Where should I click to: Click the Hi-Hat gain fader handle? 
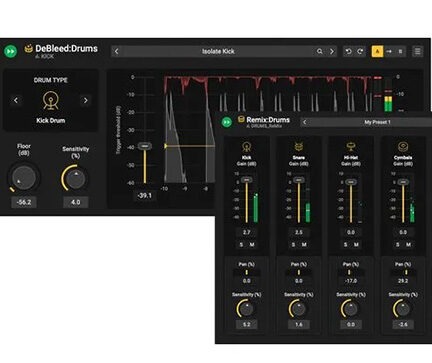[351, 182]
